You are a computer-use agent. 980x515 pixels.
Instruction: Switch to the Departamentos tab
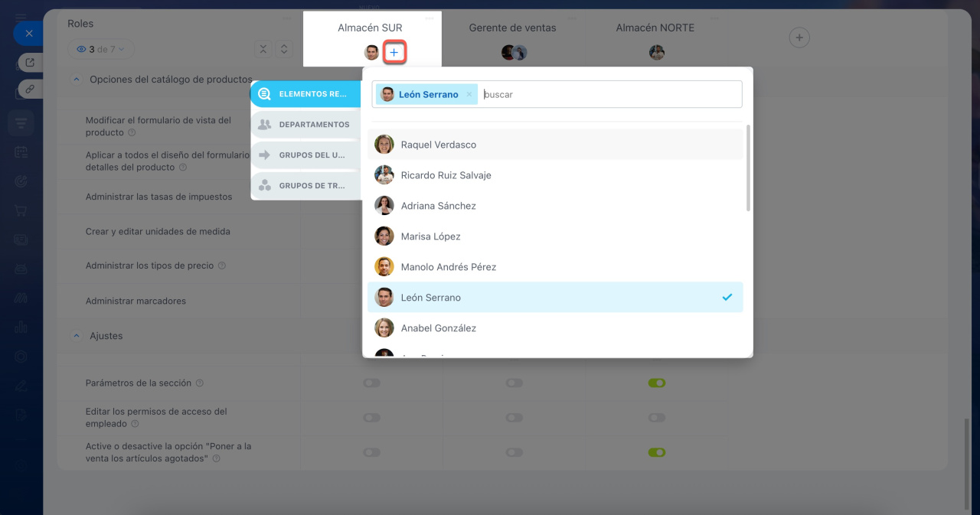click(306, 124)
